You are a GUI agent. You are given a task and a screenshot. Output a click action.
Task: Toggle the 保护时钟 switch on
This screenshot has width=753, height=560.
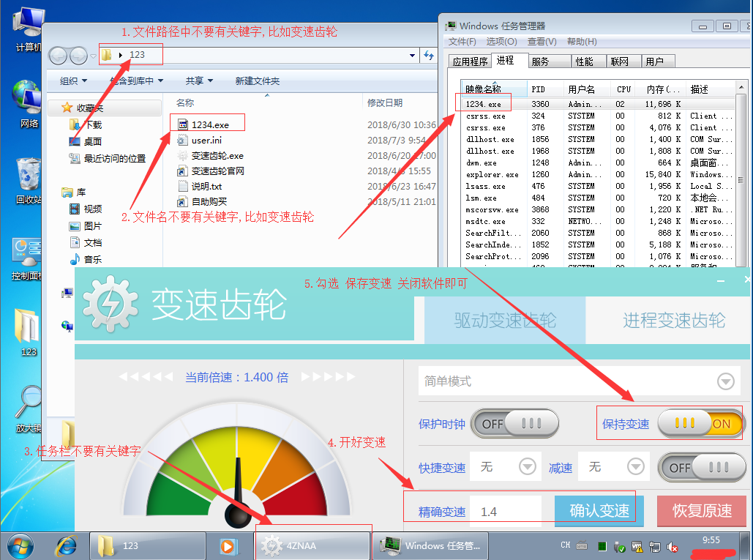pos(515,423)
